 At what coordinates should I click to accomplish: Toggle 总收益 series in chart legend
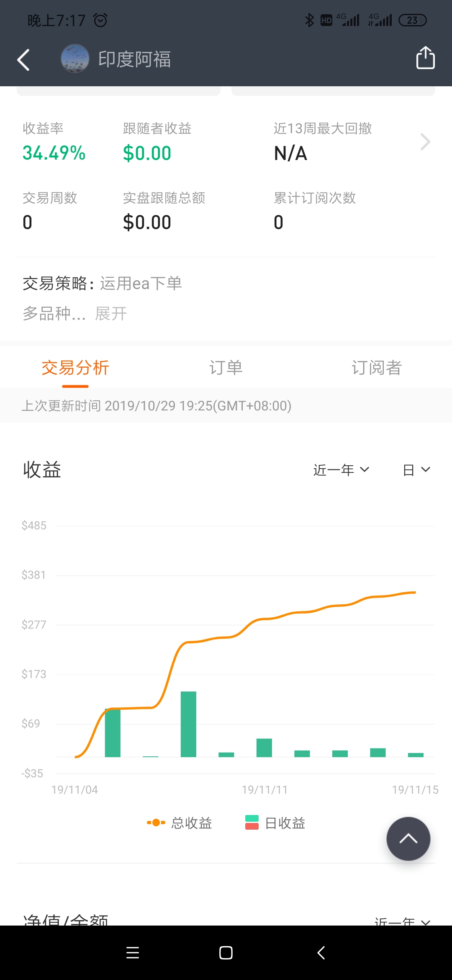(x=180, y=823)
